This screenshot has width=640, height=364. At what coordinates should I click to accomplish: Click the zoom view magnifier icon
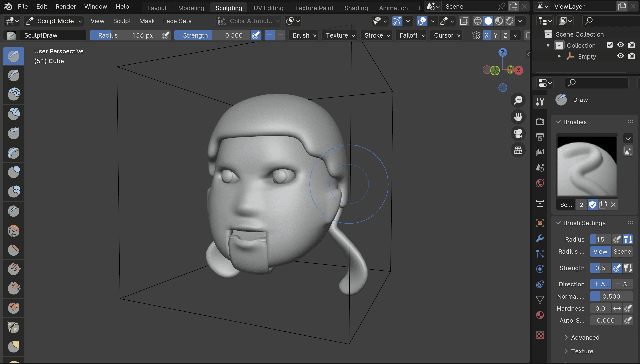(518, 100)
